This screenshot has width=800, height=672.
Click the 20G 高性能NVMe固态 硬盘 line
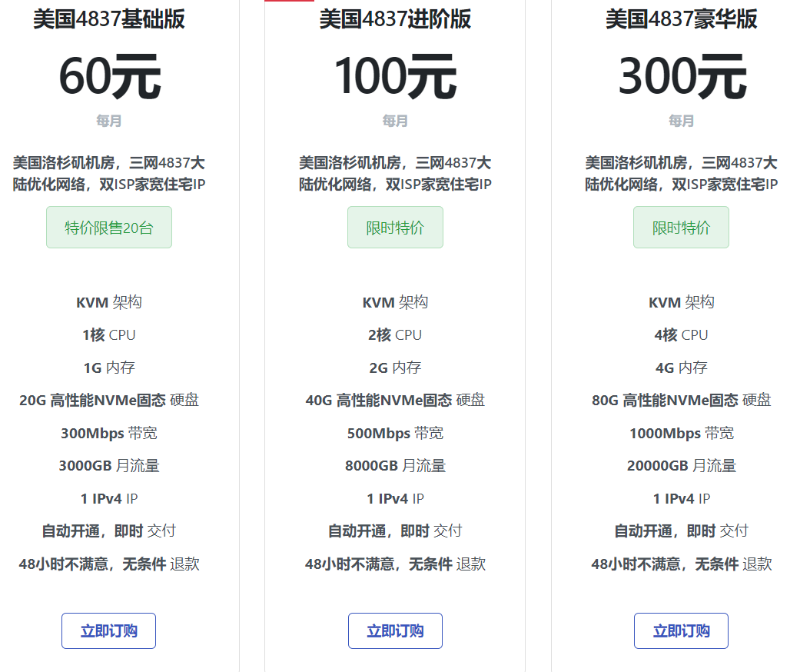coord(109,400)
